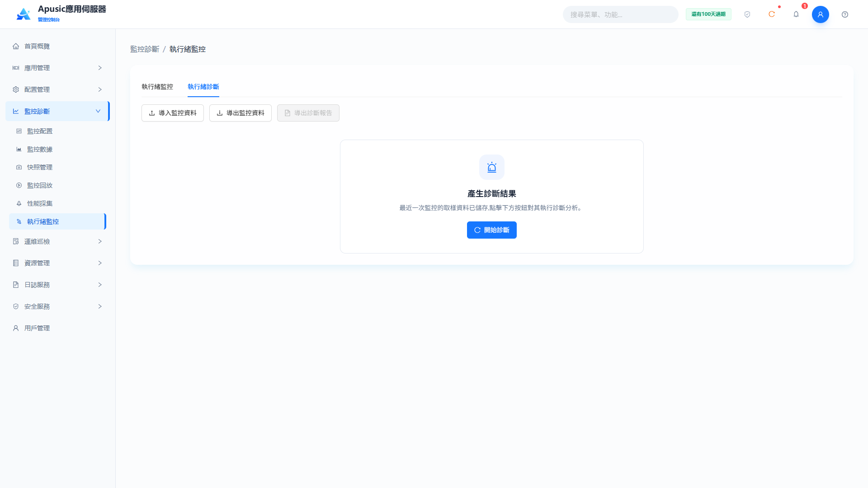Click the 安全服務 shield icon

click(x=16, y=306)
